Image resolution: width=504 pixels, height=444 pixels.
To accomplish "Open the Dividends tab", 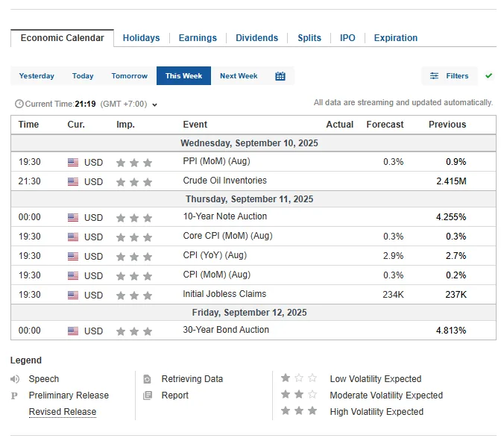I will click(256, 38).
